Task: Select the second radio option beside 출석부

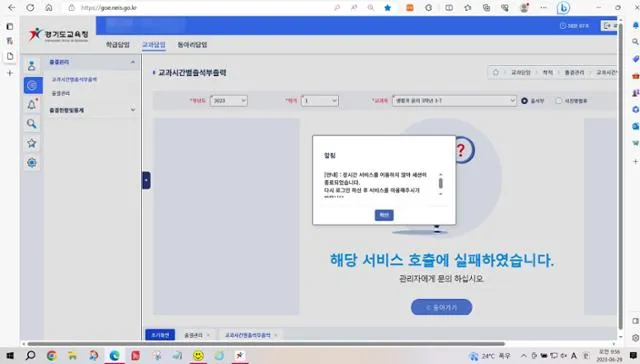Action: [558, 100]
